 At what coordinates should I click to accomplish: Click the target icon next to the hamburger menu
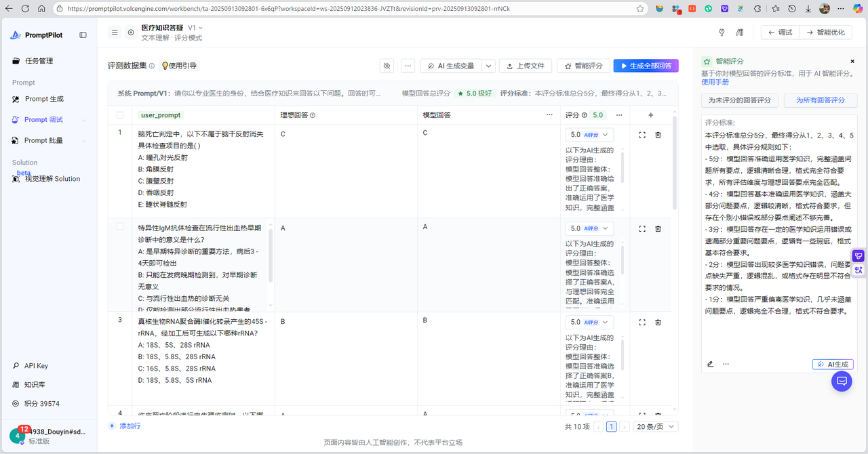click(x=131, y=33)
